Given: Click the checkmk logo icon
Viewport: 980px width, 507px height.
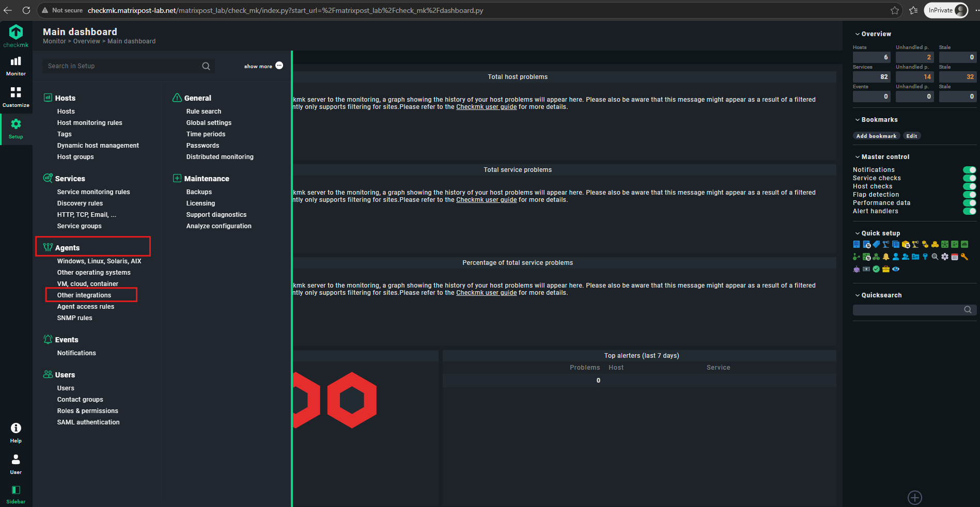Looking at the screenshot, I should [16, 32].
